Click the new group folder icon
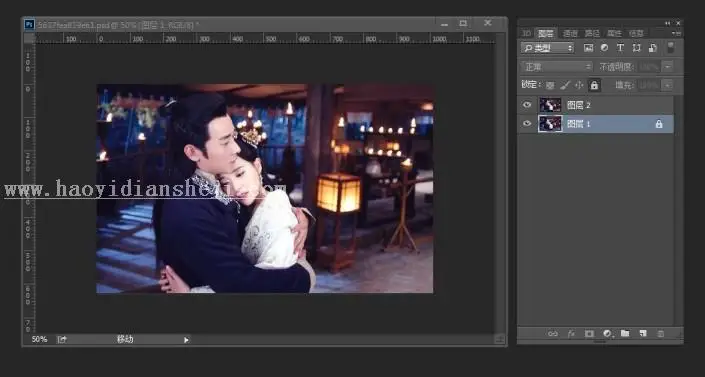 pyautogui.click(x=625, y=333)
